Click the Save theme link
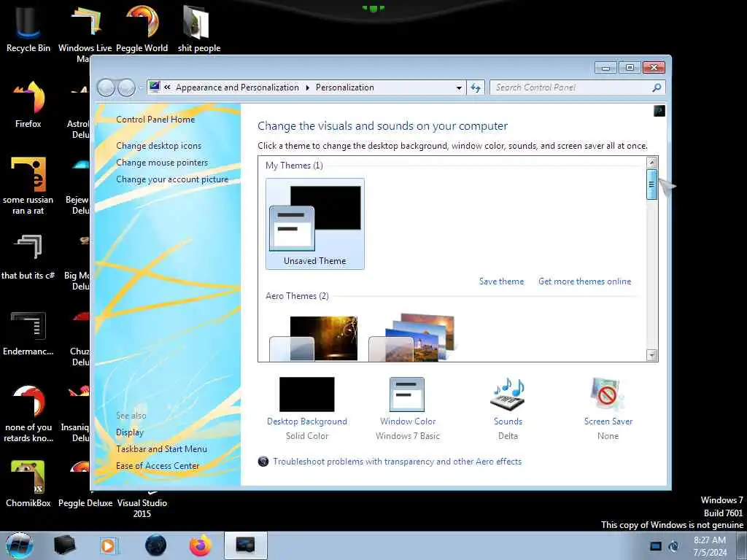The height and width of the screenshot is (560, 747). [501, 281]
